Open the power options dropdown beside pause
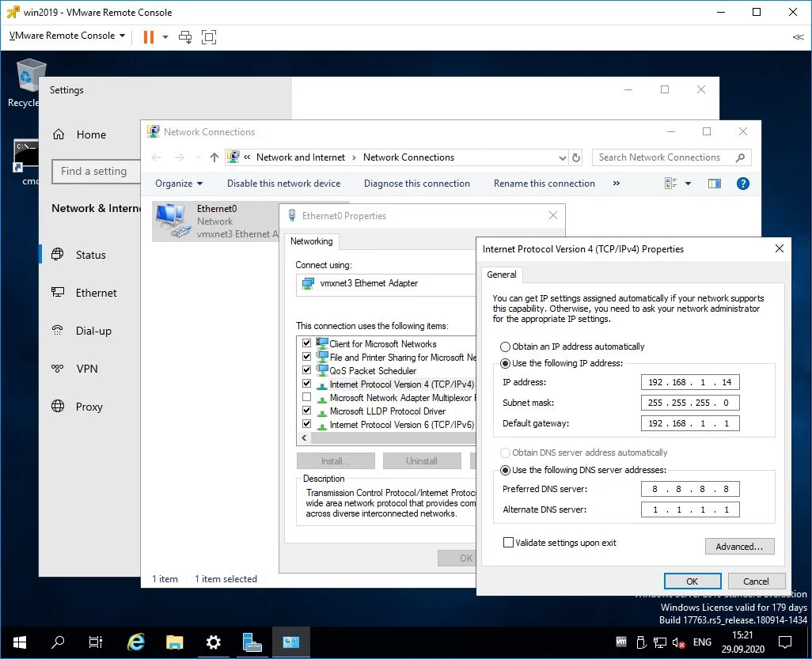 point(165,36)
